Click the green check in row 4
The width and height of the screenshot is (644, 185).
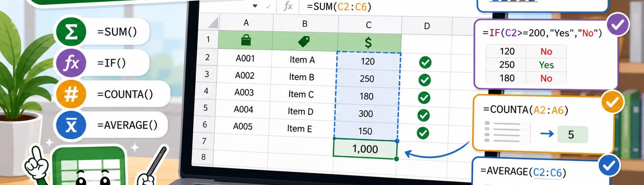pyautogui.click(x=424, y=98)
